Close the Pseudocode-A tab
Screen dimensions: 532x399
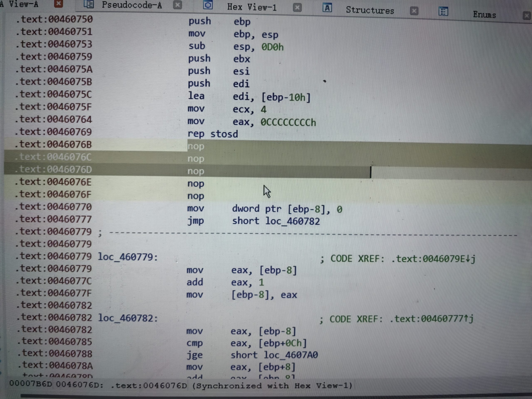point(177,5)
